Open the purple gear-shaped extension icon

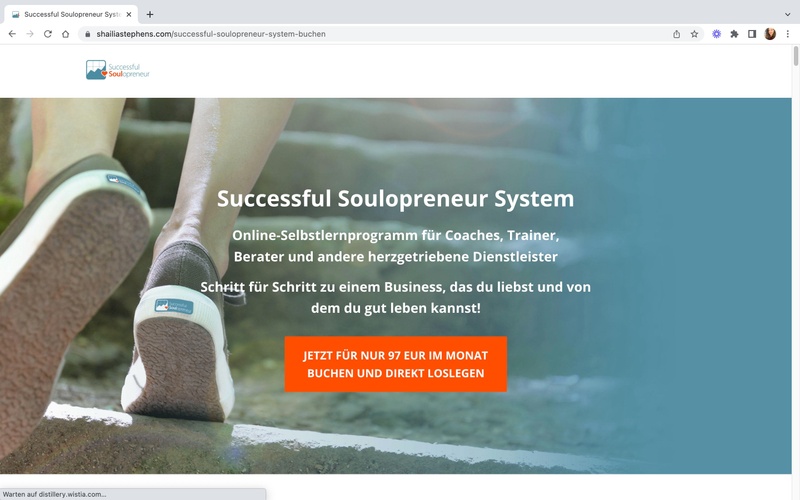[x=717, y=34]
